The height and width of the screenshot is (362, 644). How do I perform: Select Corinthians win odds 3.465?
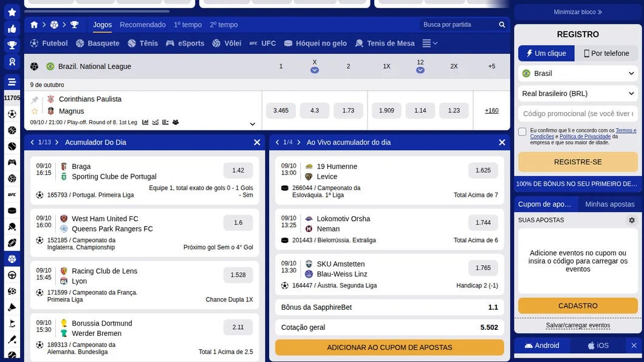281,111
